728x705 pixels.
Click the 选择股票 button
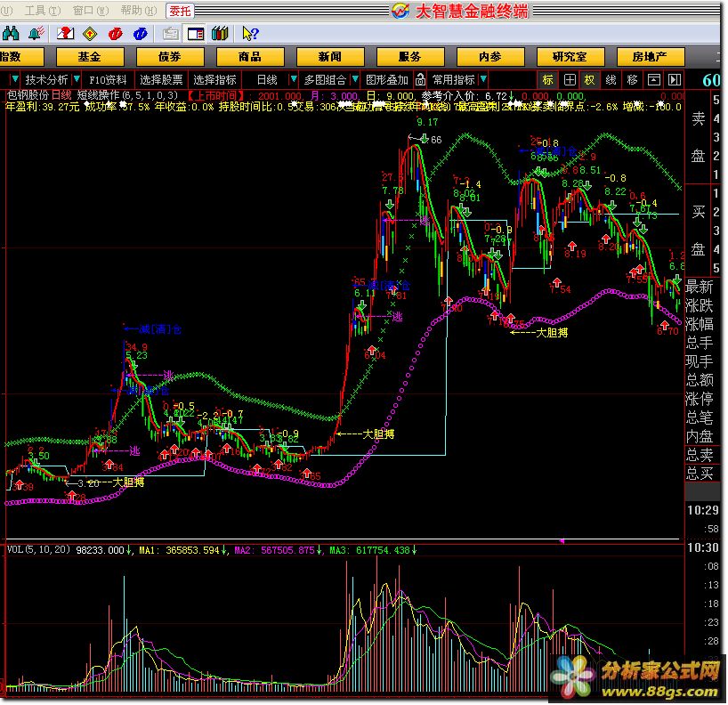pos(161,80)
